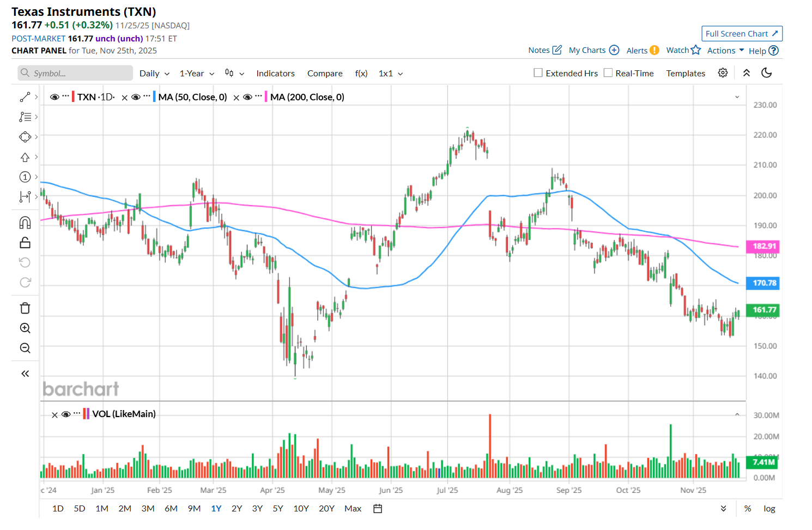Switch to dark mode moon icon
This screenshot has height=530, width=812.
pos(766,73)
